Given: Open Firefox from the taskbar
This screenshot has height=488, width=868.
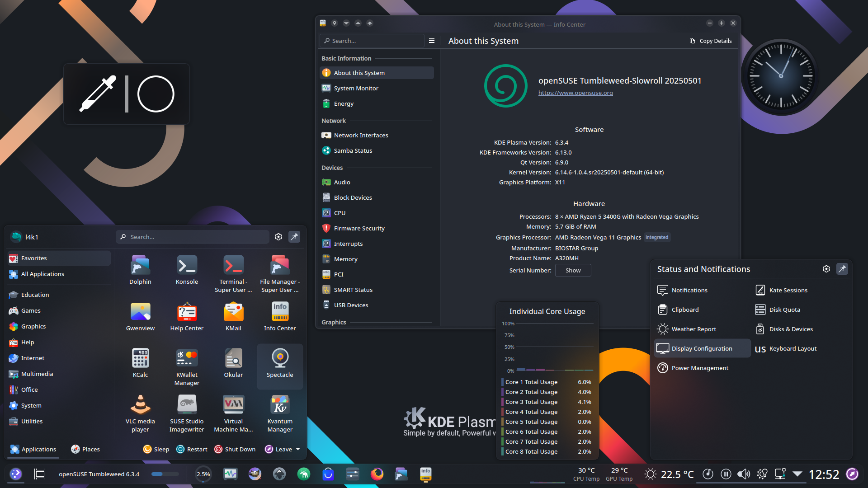Looking at the screenshot, I should pyautogui.click(x=377, y=474).
